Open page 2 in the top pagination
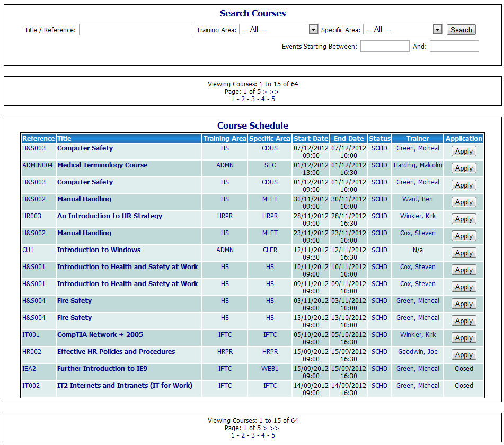 click(x=243, y=99)
